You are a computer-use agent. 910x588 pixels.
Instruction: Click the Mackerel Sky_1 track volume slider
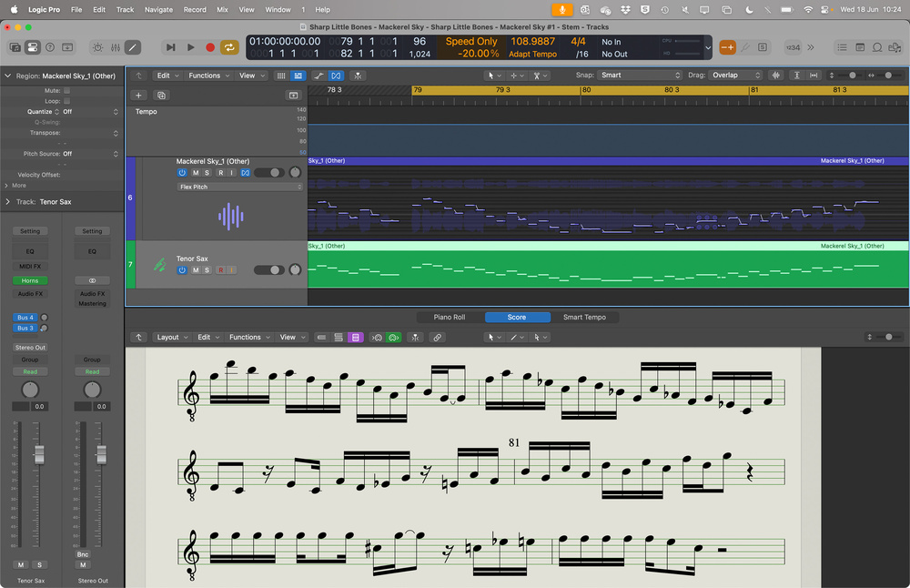pos(269,173)
